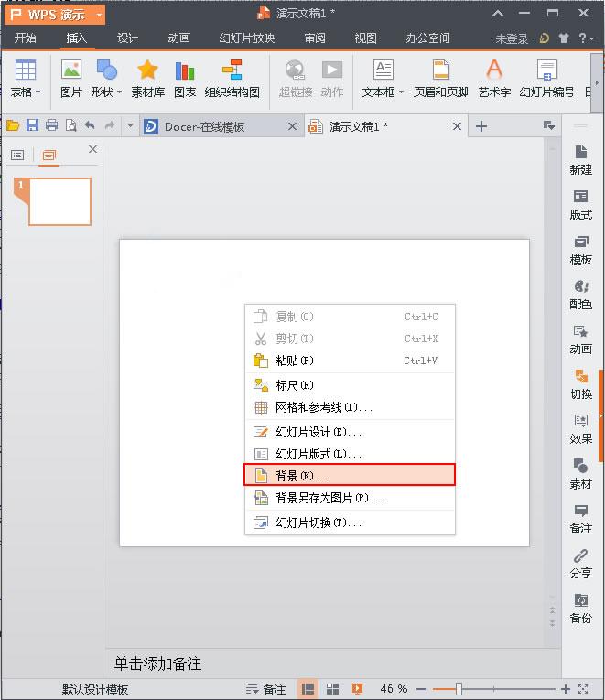Open 模板 templates in sidebar
Viewport: 605px width, 700px height.
[581, 250]
